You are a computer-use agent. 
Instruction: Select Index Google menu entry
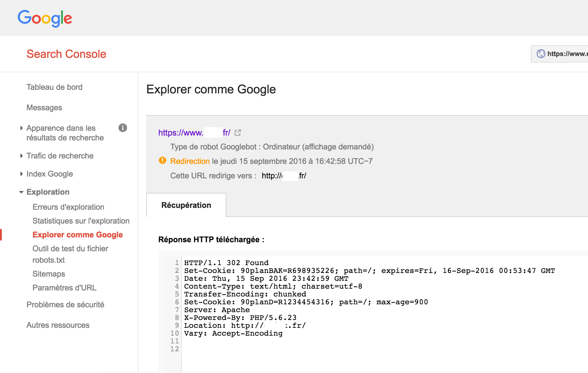click(50, 174)
